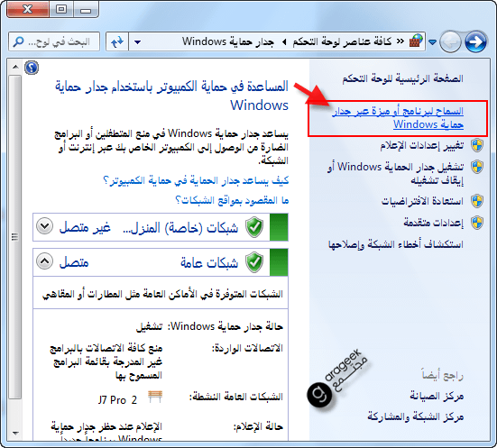497x448 pixels.
Task: Click the blue help question mark icon
Action: tap(32, 68)
